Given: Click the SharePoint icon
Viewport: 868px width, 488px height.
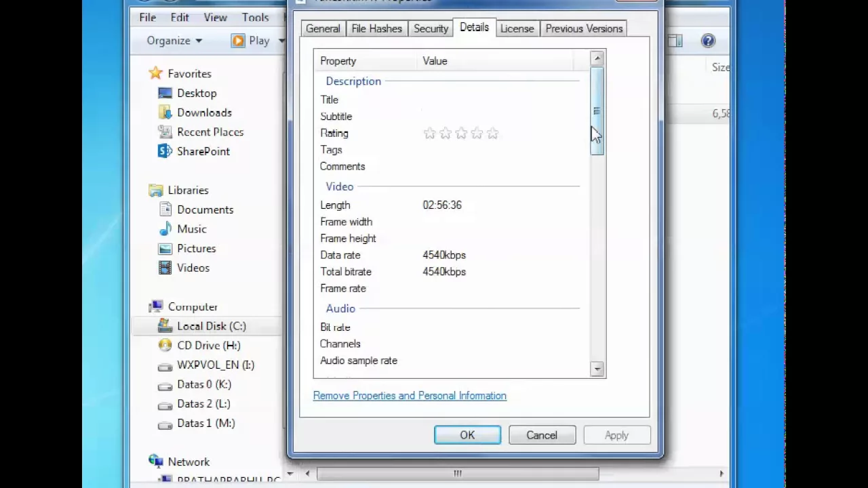Looking at the screenshot, I should coord(165,151).
